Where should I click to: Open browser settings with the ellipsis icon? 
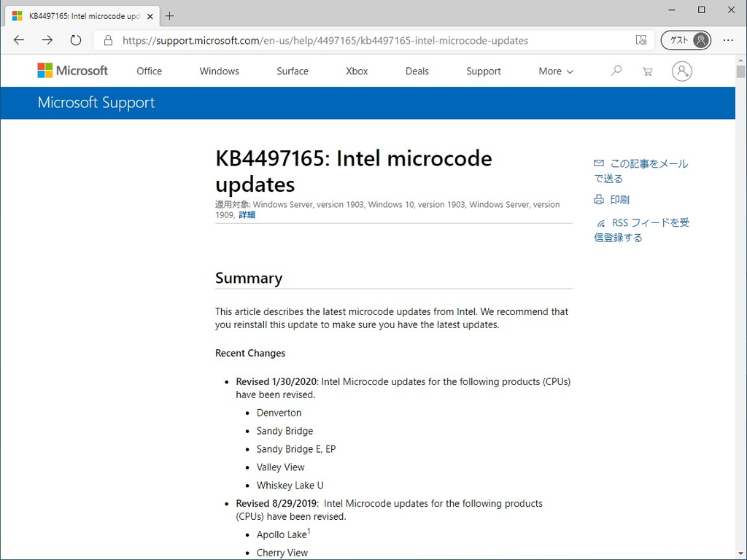pos(728,40)
